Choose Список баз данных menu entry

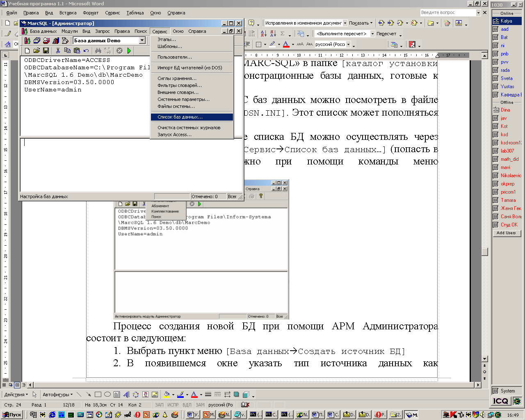(192, 117)
